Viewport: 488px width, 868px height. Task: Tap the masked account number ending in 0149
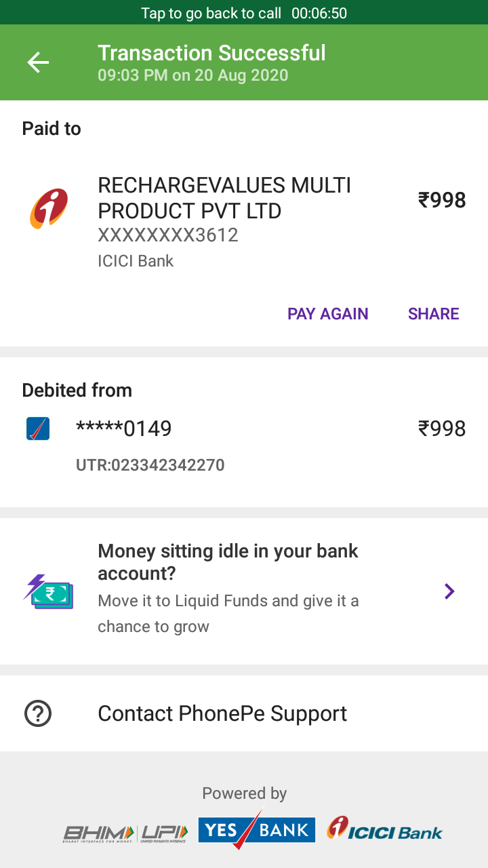click(124, 429)
